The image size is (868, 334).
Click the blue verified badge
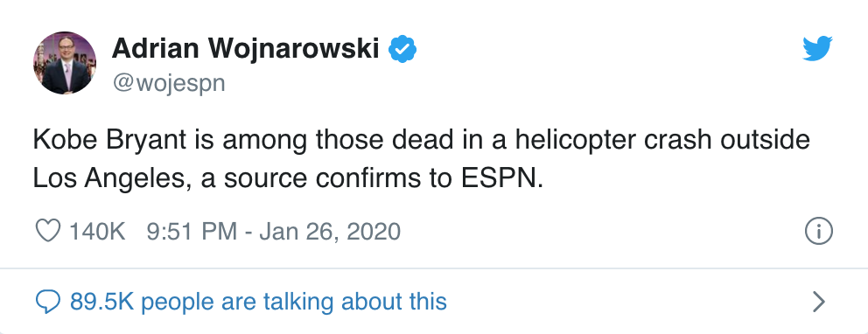tap(402, 50)
